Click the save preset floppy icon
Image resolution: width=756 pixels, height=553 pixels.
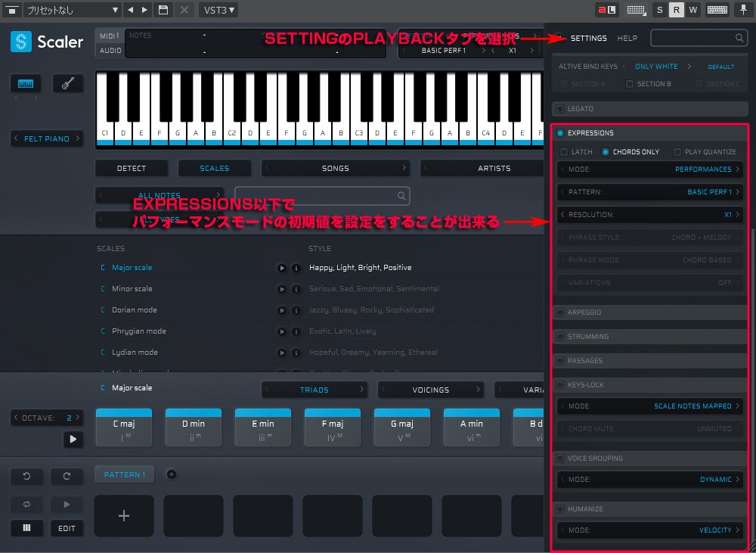point(163,10)
